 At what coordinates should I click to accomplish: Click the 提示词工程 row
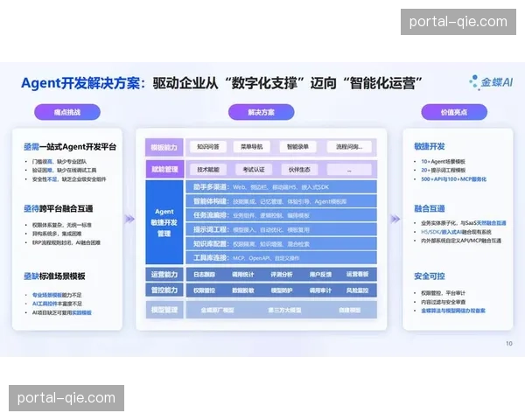pyautogui.click(x=281, y=229)
